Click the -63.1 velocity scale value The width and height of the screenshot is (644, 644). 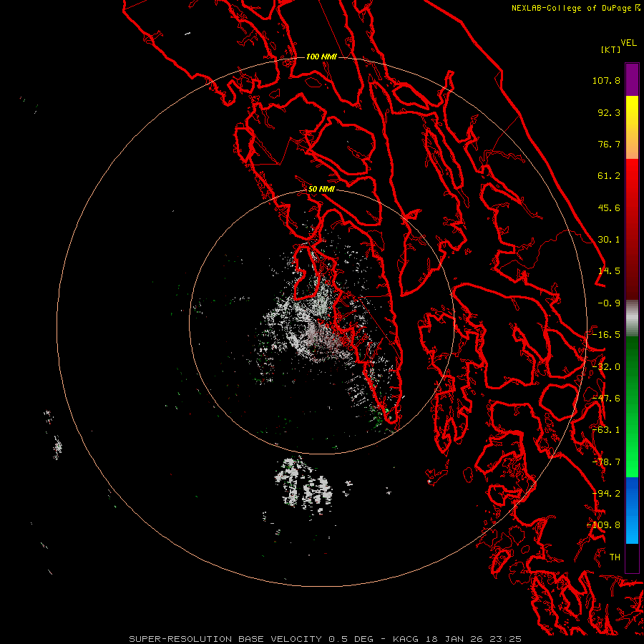pyautogui.click(x=606, y=430)
